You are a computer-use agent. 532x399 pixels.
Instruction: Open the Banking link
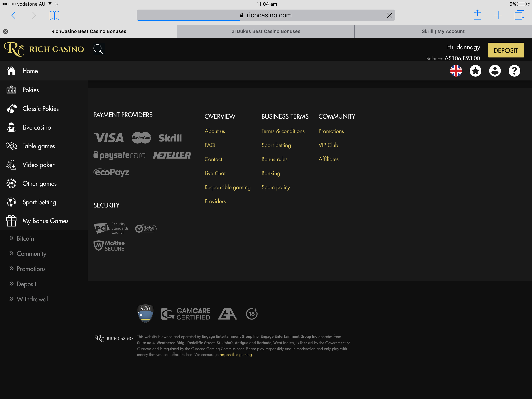point(270,173)
